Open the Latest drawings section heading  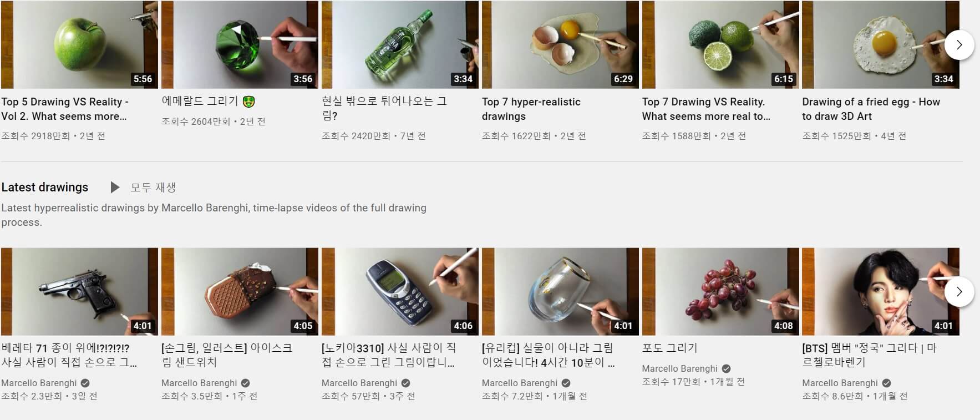45,188
